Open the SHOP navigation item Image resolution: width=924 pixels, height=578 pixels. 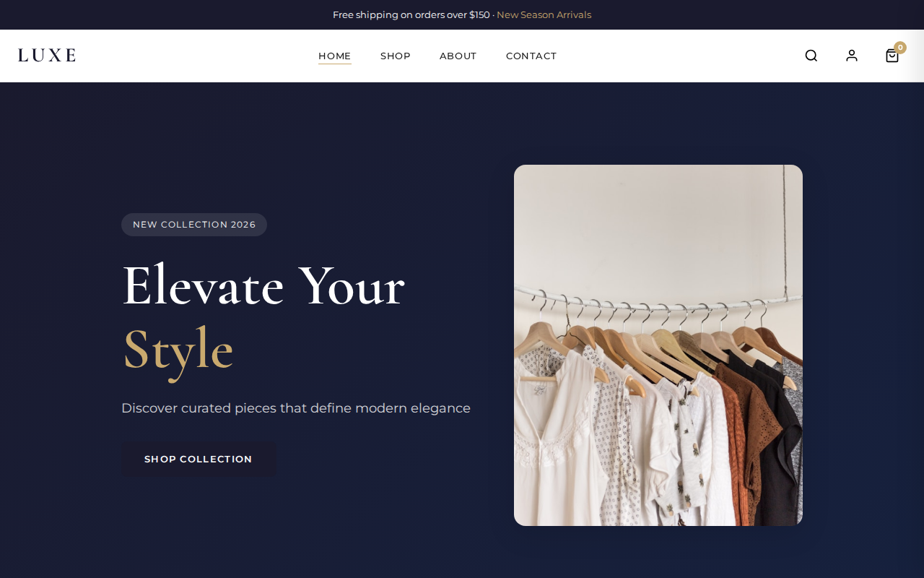click(396, 56)
